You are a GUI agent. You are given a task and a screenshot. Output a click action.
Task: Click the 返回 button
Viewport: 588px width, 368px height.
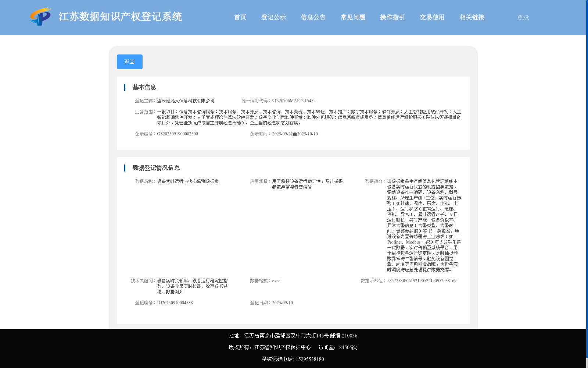coord(130,62)
